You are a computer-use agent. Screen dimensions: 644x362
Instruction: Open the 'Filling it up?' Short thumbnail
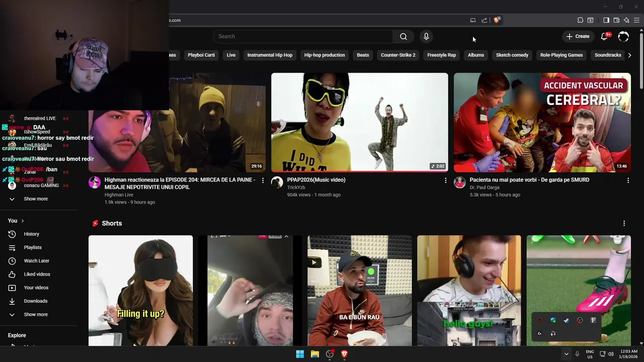coord(141,291)
